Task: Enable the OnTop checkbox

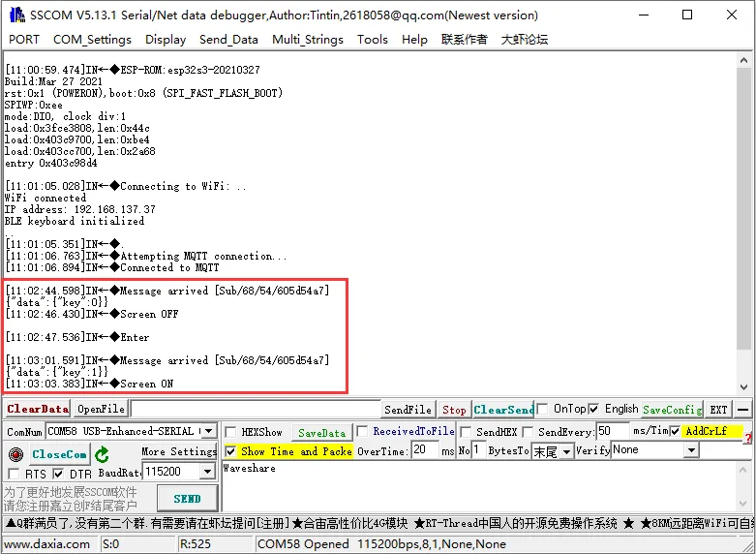Action: pos(544,409)
